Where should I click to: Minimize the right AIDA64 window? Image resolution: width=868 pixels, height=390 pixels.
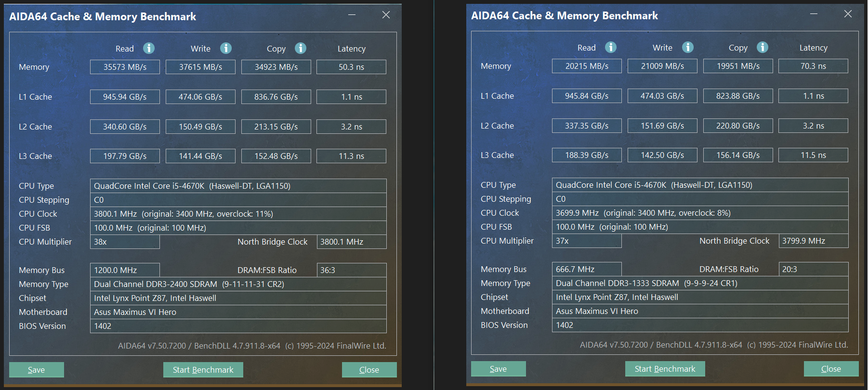click(x=814, y=14)
